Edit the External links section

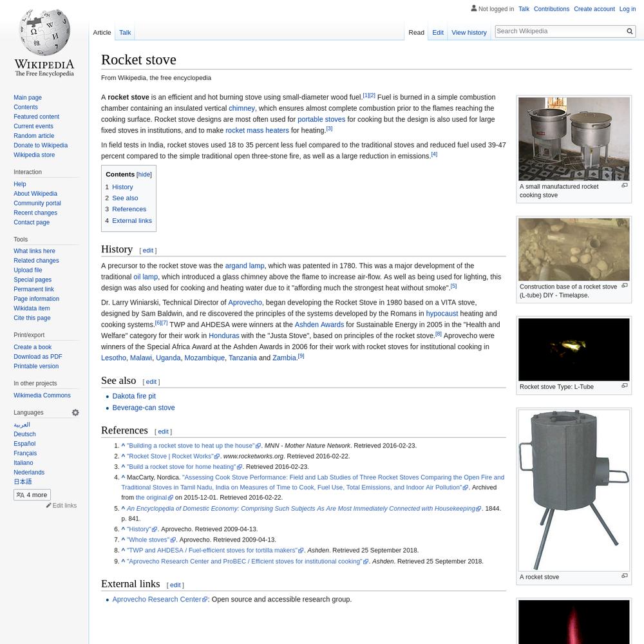(175, 585)
